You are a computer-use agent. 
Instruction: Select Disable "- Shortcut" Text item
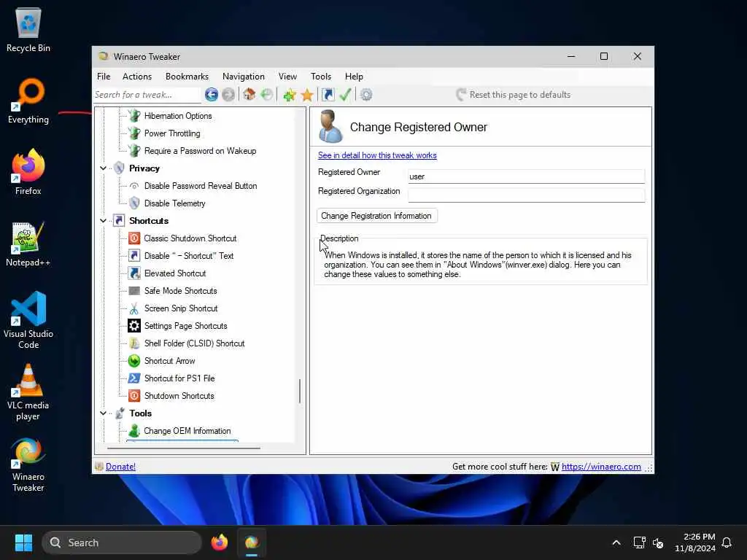pos(189,256)
